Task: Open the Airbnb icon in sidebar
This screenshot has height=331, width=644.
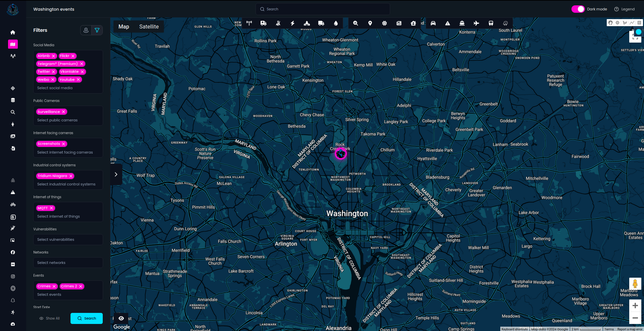Action: (x=13, y=180)
